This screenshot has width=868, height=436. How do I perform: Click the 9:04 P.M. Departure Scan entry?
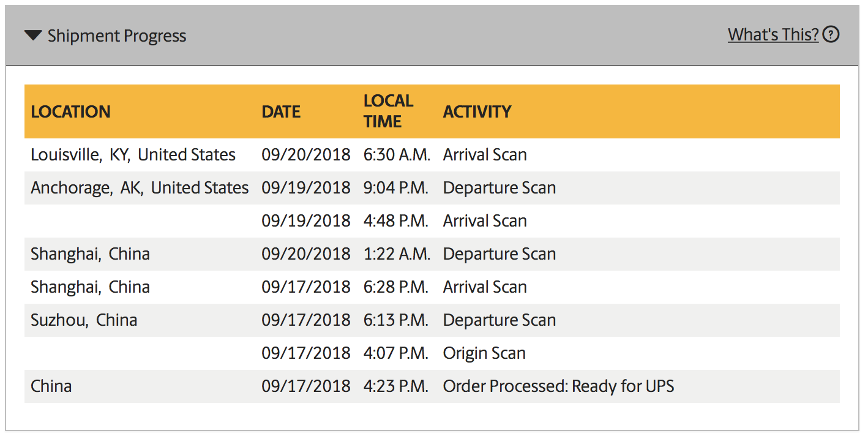point(499,188)
